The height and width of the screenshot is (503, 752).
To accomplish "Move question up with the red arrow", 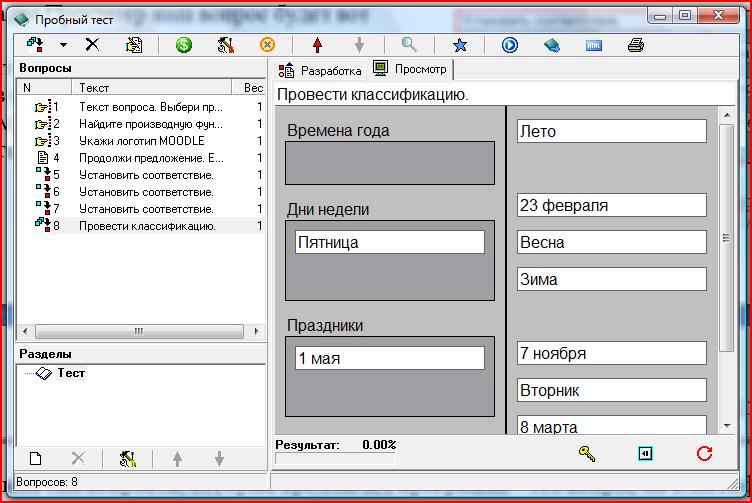I will tap(317, 45).
